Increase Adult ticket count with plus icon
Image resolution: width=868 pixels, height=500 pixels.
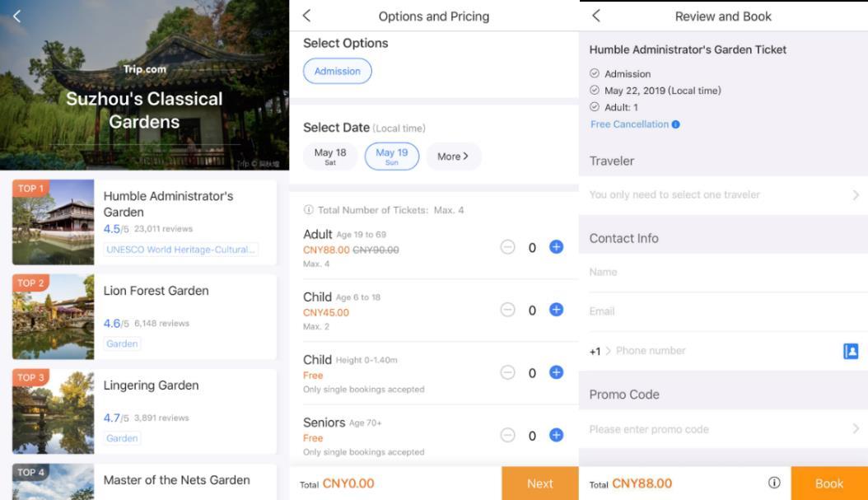coord(557,247)
